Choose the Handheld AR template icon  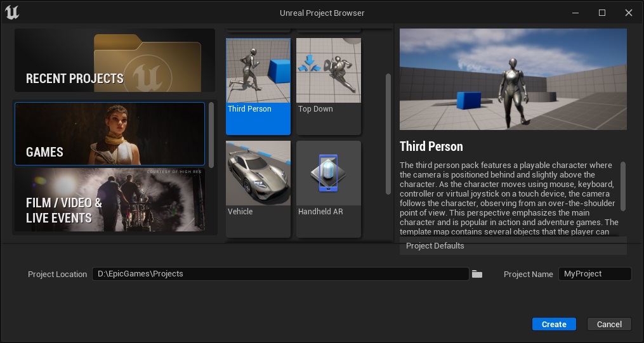(329, 174)
